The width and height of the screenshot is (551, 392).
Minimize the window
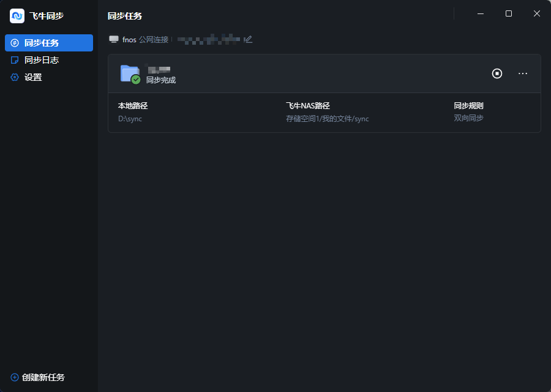481,13
